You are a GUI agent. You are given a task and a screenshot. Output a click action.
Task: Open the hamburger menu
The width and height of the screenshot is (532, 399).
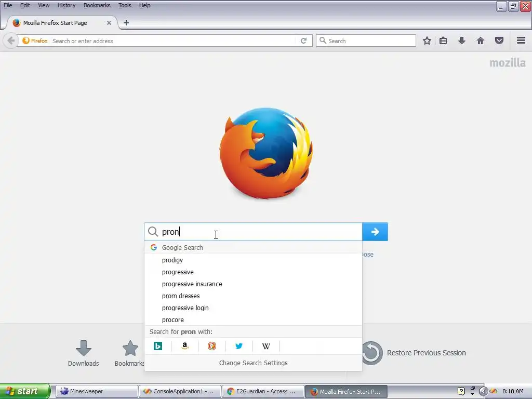tap(521, 41)
